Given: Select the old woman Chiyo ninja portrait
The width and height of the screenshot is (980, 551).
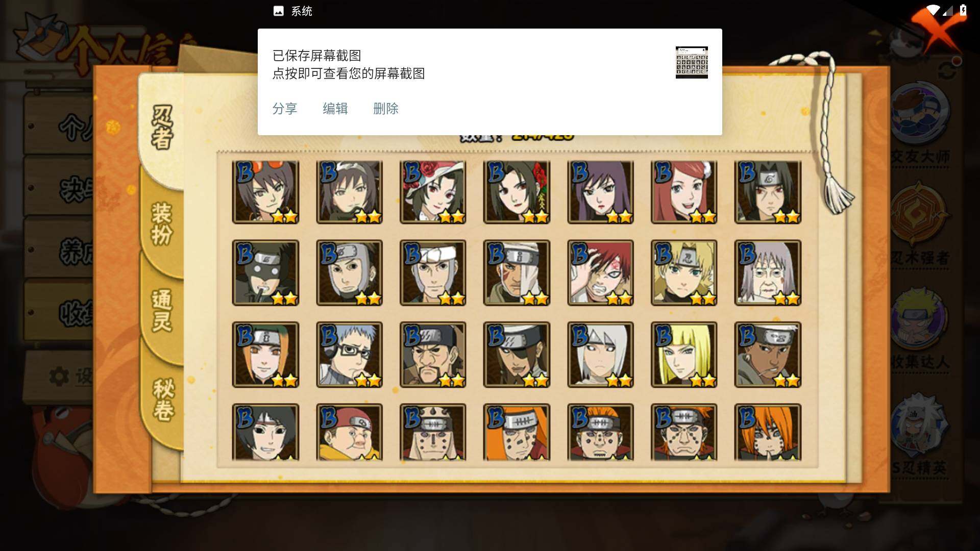Looking at the screenshot, I should point(768,273).
